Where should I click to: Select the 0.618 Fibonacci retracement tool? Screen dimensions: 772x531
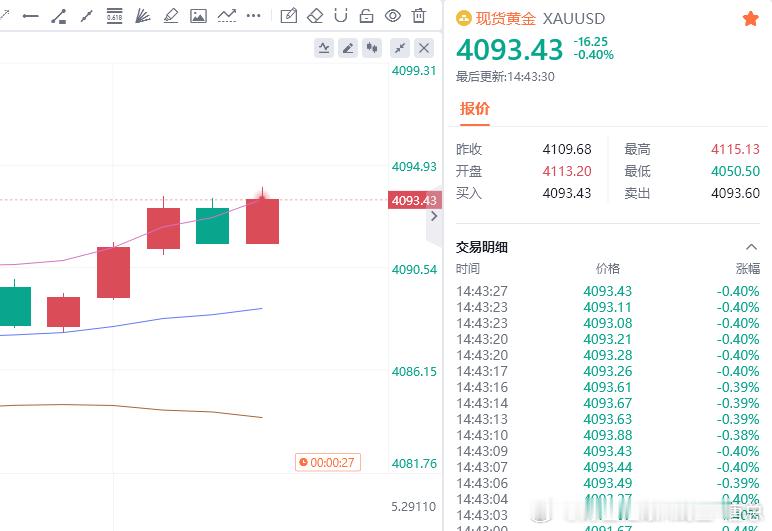(x=114, y=16)
